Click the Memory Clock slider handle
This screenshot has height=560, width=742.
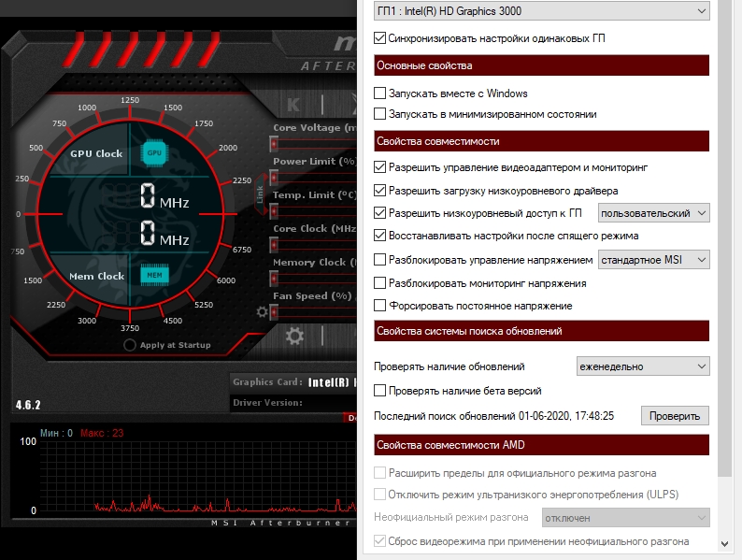coord(274,279)
